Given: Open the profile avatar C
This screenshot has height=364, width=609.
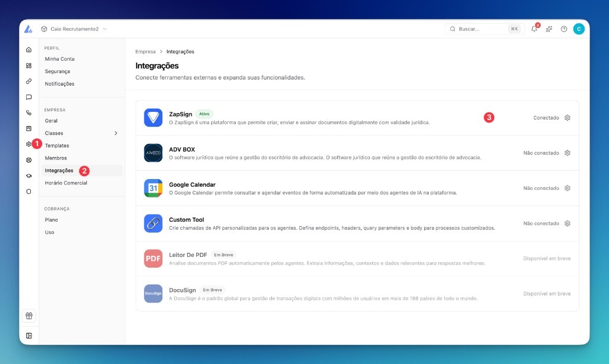Looking at the screenshot, I should point(578,29).
